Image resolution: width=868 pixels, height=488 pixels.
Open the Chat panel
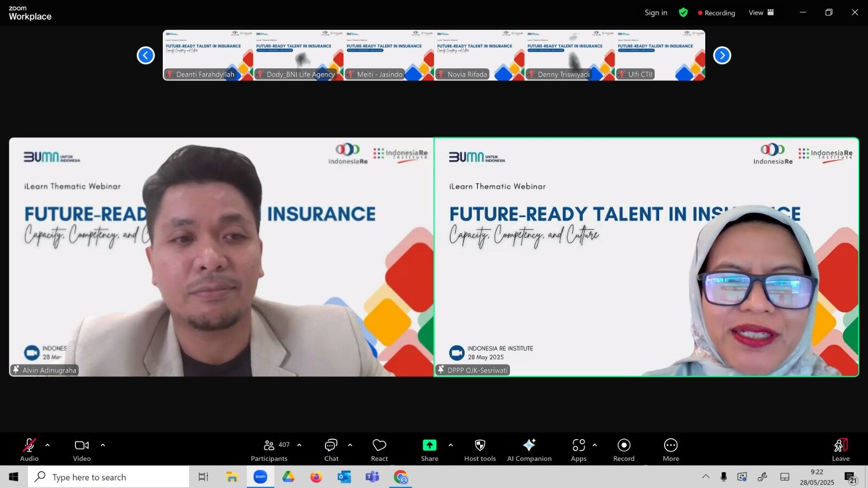pos(331,450)
